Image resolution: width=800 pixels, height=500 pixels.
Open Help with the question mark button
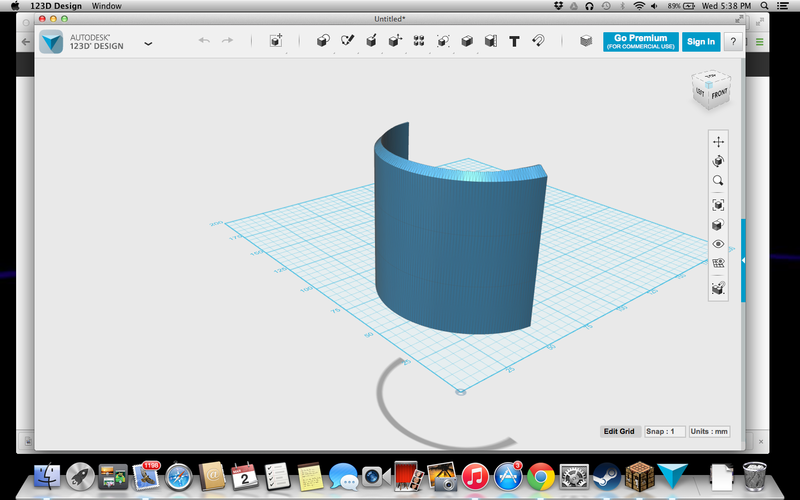tap(733, 42)
